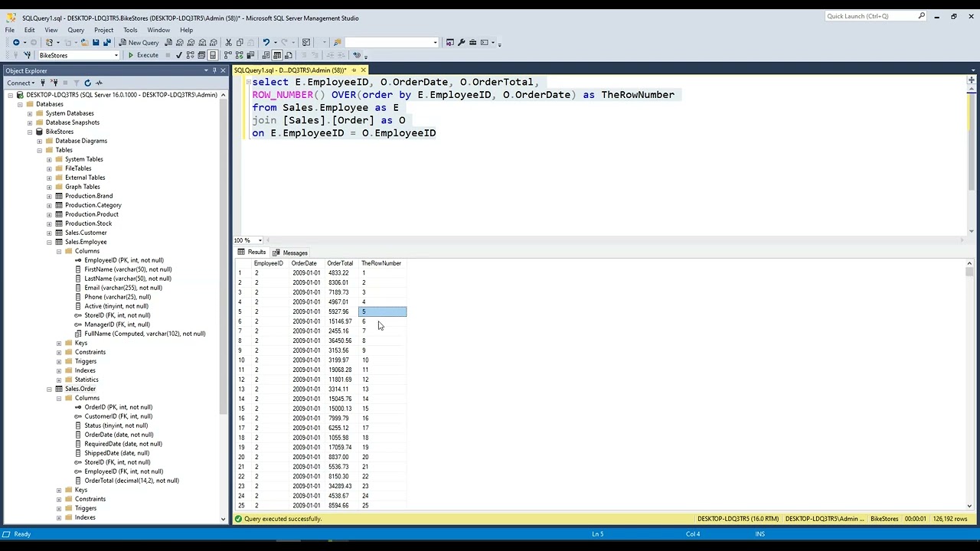The width and height of the screenshot is (980, 551).
Task: Toggle Include Actual Execution Plan
Action: 228,55
